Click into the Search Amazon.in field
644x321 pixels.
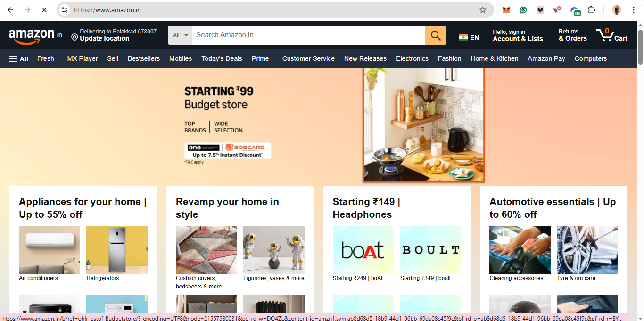point(308,35)
